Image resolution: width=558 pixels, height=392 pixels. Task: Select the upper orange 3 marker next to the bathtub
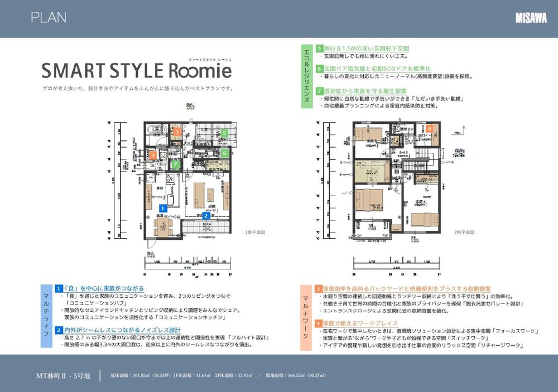coord(176,132)
